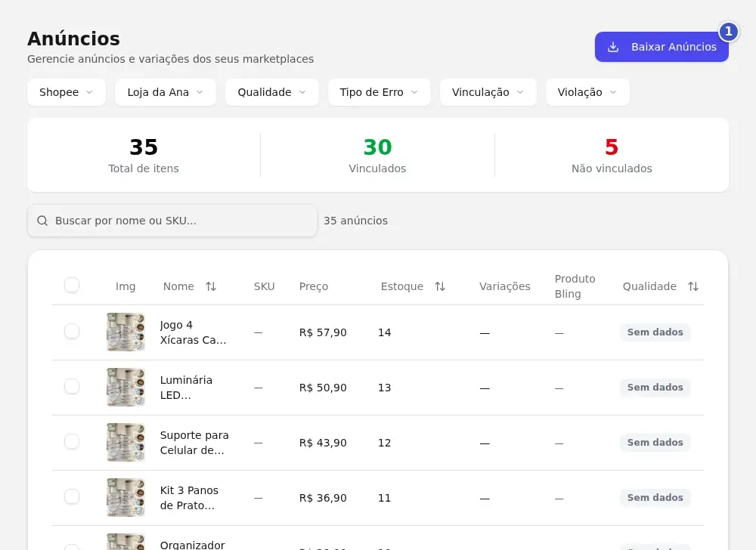Tick the Suporte para Celular row checkbox
The image size is (756, 550).
coord(72,441)
